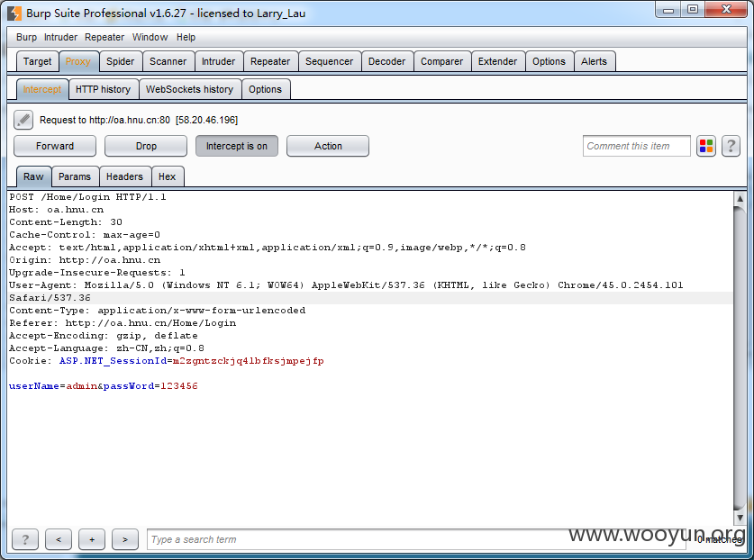The height and width of the screenshot is (560, 754).
Task: Click the Host: oa.hnu.cn header line
Action: click(56, 210)
